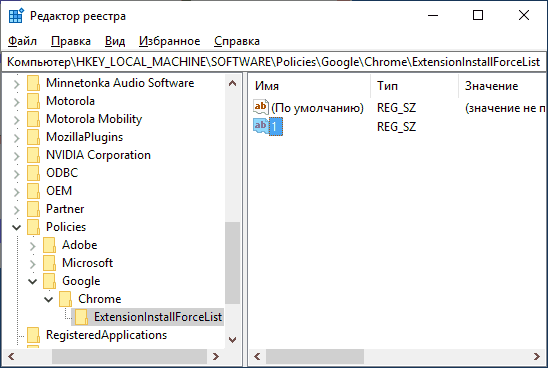This screenshot has height=368, width=548.
Task: Click the tree pane scroll down arrow
Action: click(x=232, y=339)
